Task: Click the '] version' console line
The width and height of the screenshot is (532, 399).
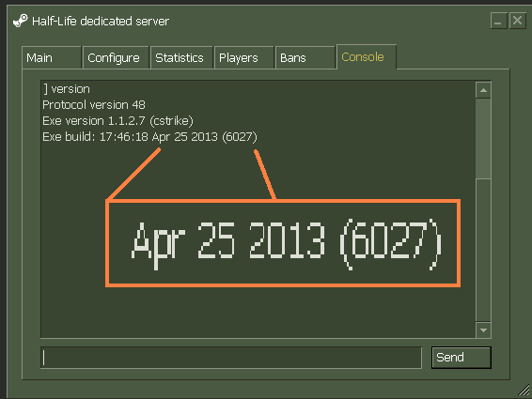Action: 67,89
